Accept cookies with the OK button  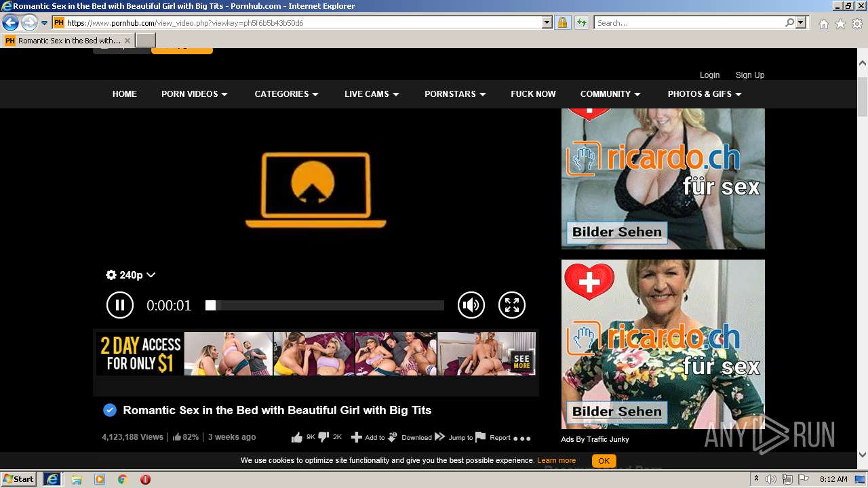coord(604,461)
